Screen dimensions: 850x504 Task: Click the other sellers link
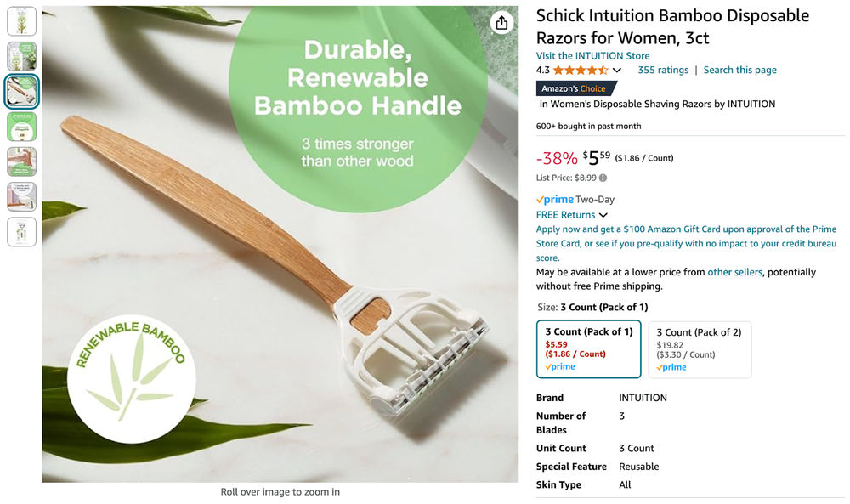(x=734, y=273)
